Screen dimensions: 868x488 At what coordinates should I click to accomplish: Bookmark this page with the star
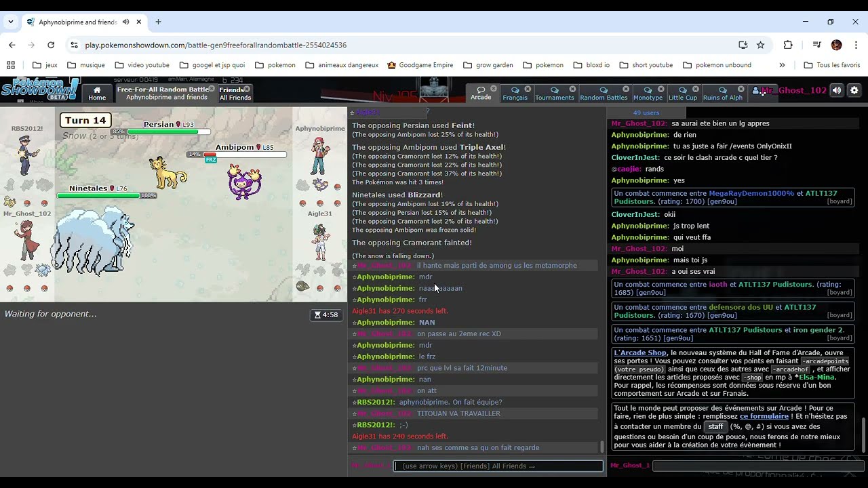(761, 45)
